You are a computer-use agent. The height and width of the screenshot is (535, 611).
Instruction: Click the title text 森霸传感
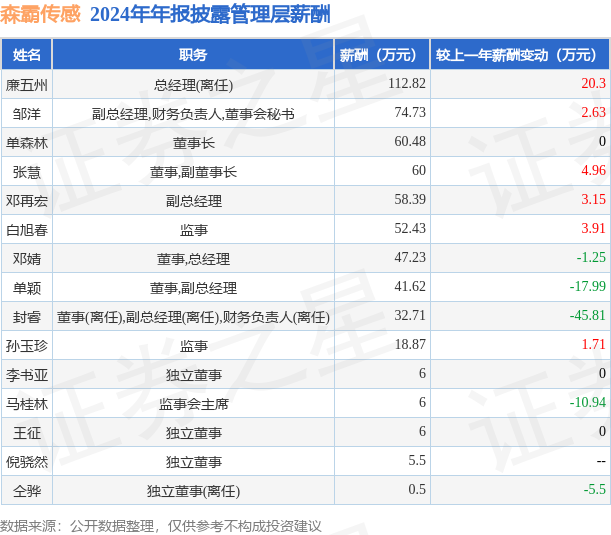tap(40, 14)
